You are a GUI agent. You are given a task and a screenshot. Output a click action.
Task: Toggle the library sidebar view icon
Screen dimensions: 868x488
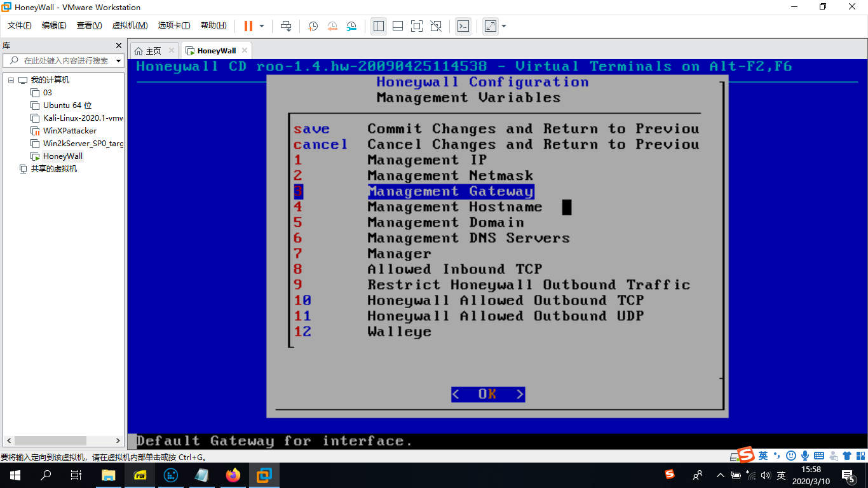tap(379, 26)
